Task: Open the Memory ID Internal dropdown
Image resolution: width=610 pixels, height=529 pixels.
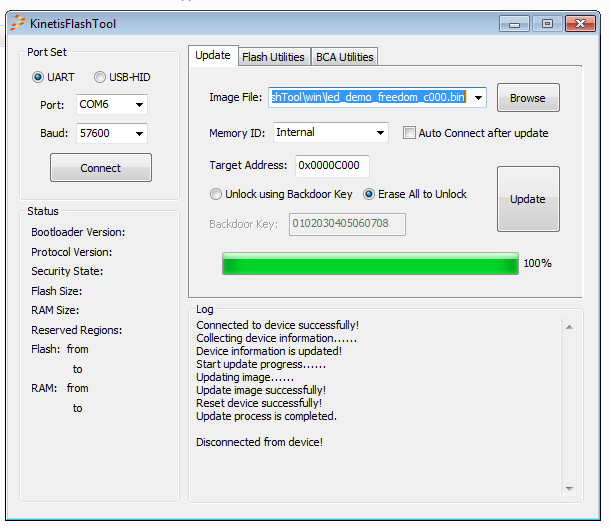Action: pos(331,133)
